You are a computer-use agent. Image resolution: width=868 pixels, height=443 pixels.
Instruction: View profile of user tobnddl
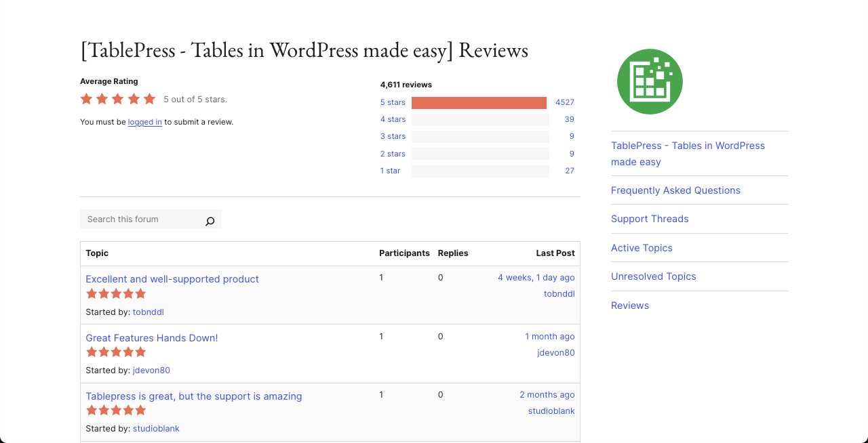point(148,312)
